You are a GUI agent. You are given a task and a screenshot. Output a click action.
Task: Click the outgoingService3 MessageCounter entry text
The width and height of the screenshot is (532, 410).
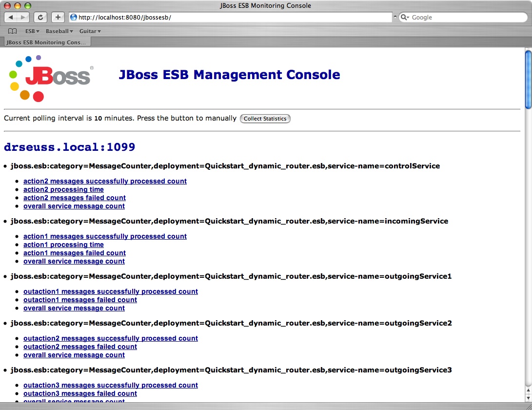coord(231,370)
